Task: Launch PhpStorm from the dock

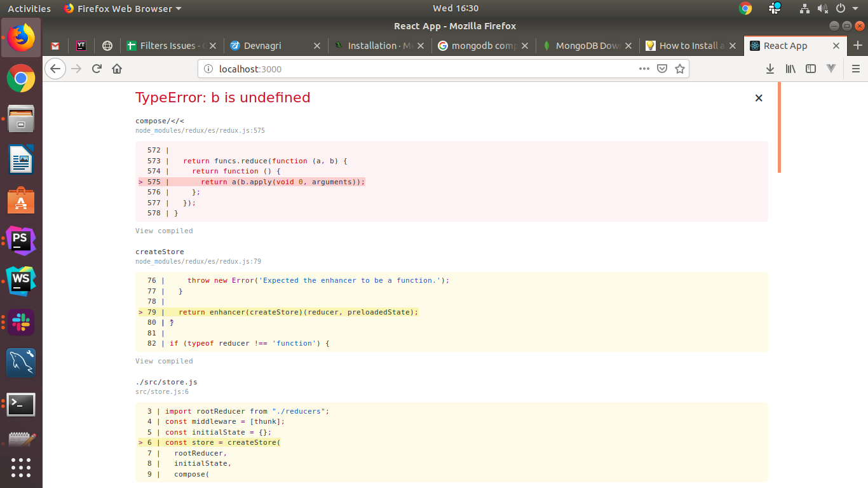Action: click(x=21, y=241)
